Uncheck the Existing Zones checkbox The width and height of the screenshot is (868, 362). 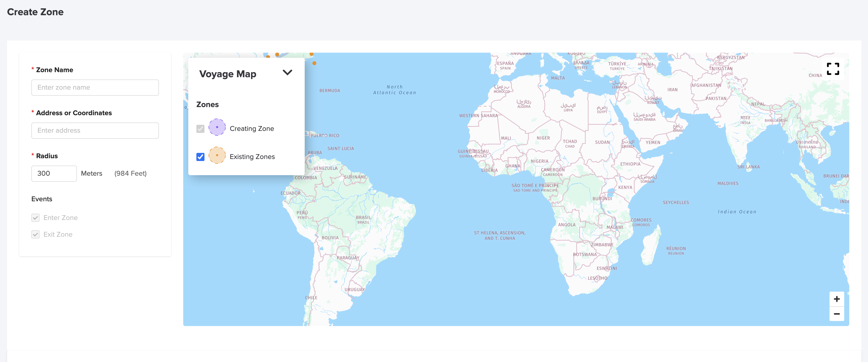(200, 157)
